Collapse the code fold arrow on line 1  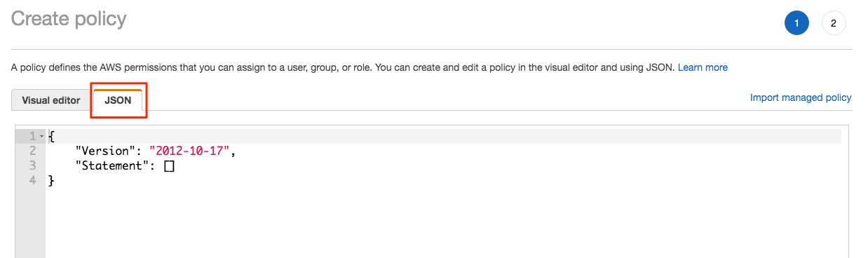(42, 135)
